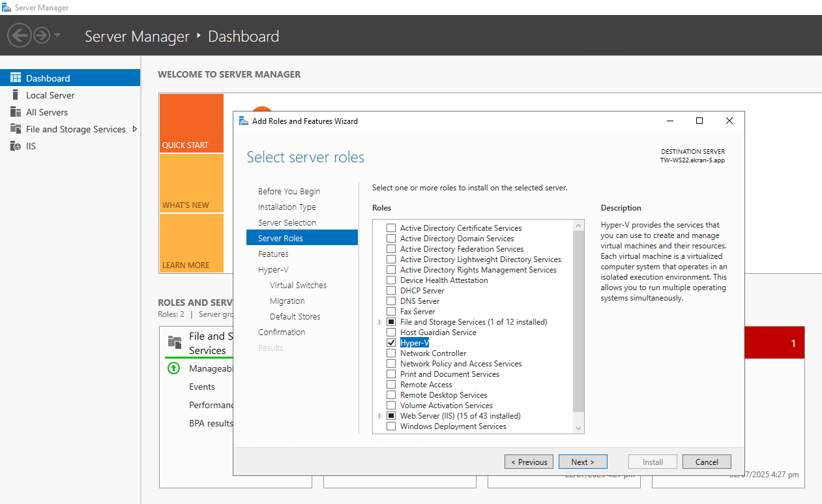This screenshot has height=504, width=822.
Task: Open the Virtual Switches wizard step
Action: (x=298, y=286)
